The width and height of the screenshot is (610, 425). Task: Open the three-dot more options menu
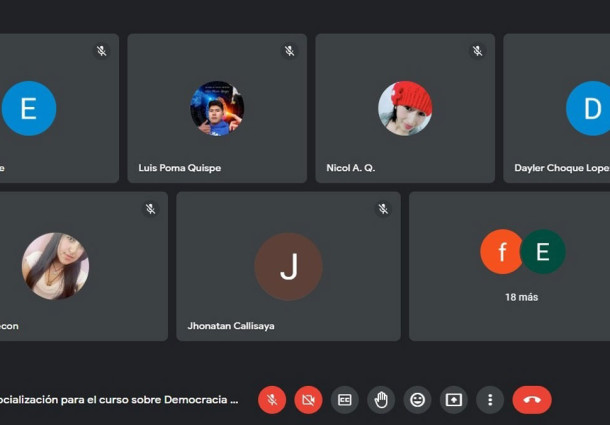pos(490,400)
